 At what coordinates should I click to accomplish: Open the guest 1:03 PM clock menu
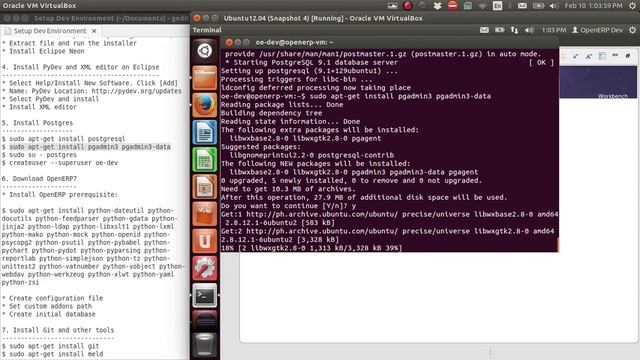(x=554, y=30)
